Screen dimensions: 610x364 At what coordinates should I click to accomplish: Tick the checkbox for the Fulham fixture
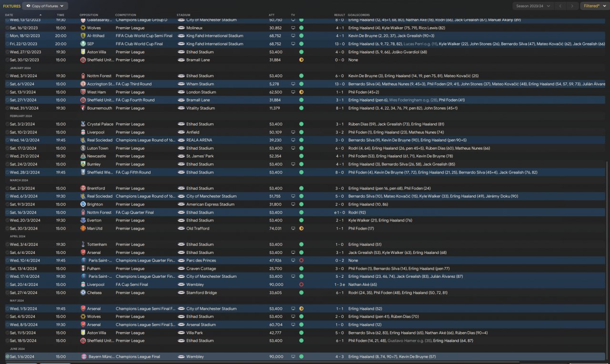[x=7, y=268]
